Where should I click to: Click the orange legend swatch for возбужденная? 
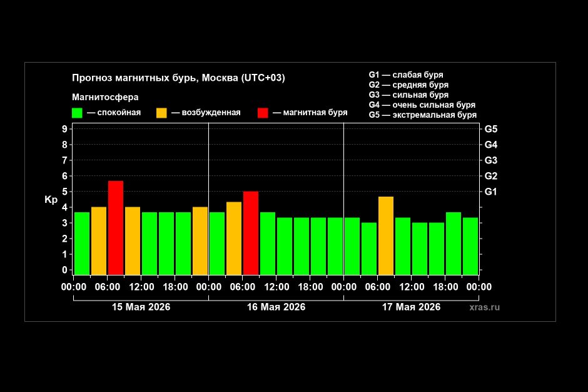161,113
